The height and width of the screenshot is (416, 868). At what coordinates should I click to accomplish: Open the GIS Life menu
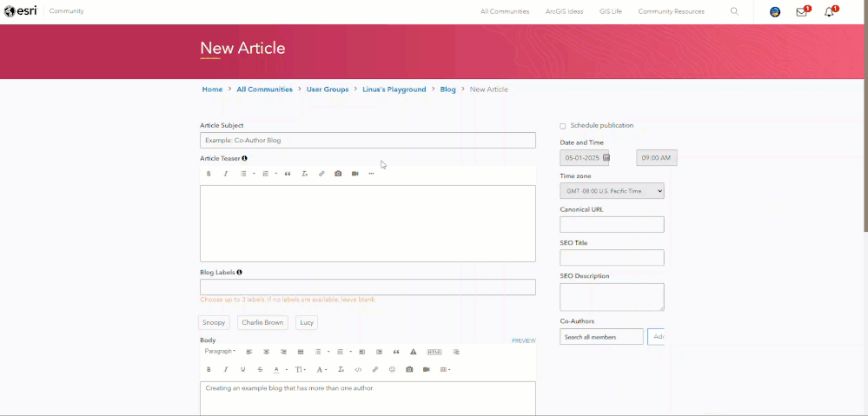[x=611, y=11]
